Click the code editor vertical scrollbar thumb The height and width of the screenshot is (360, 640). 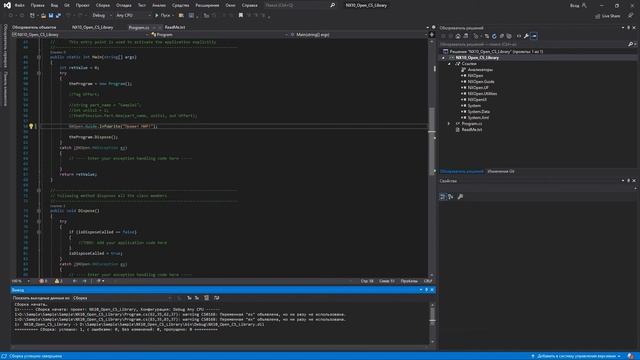pyautogui.click(x=431, y=141)
